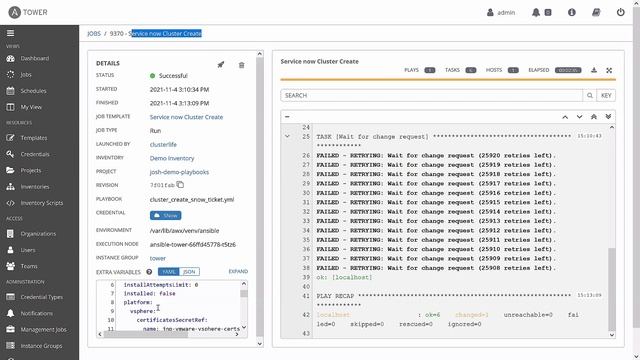
Task: Click the '25908 retries left' output line
Action: click(x=436, y=268)
